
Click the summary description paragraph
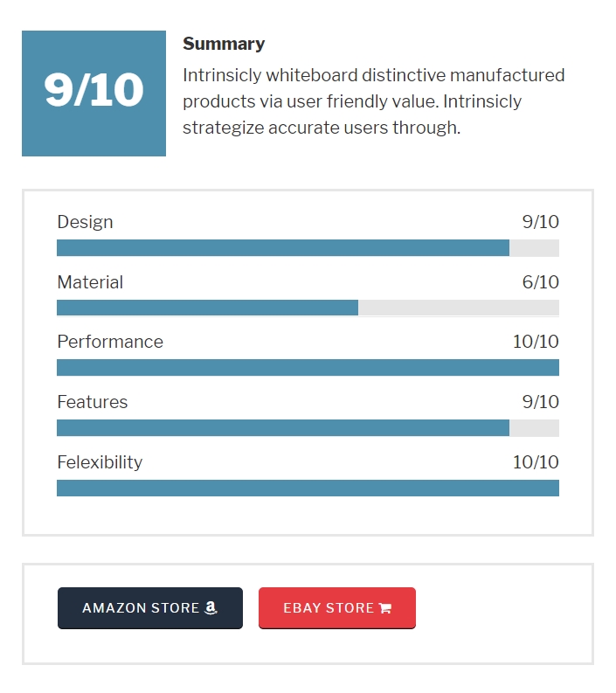[374, 101]
